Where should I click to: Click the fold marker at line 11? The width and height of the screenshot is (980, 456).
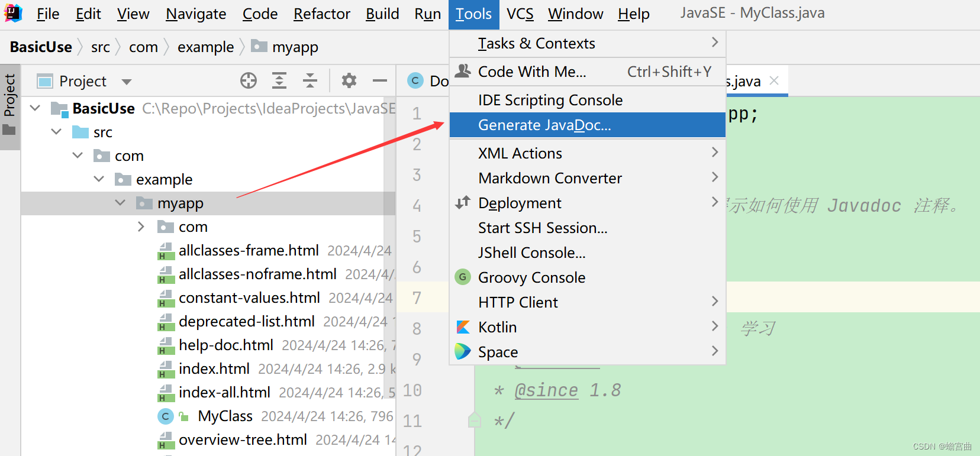coord(475,421)
